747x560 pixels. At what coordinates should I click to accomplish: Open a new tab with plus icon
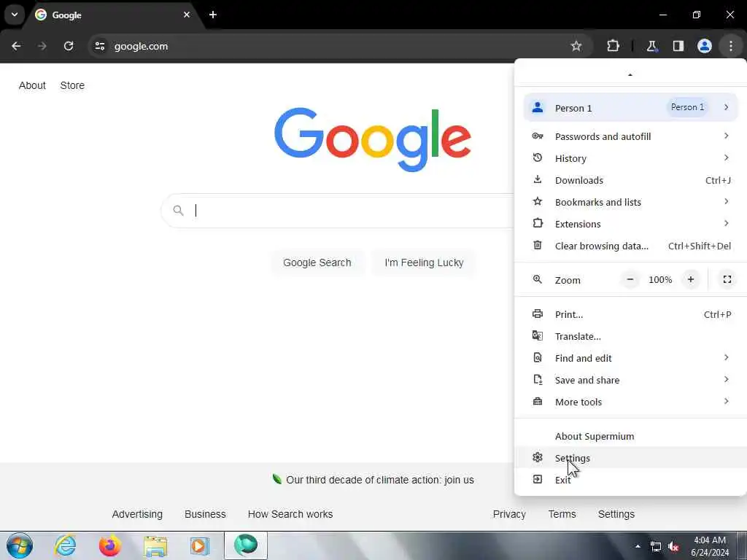point(213,15)
